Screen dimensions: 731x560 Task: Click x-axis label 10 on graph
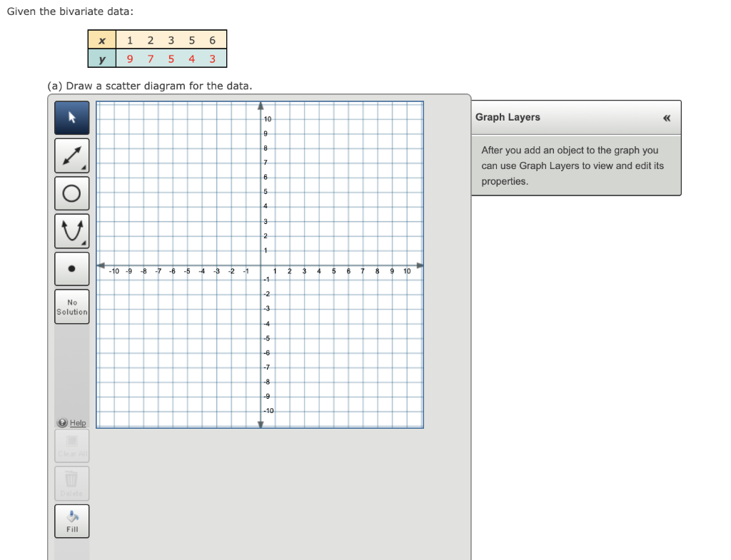407,271
